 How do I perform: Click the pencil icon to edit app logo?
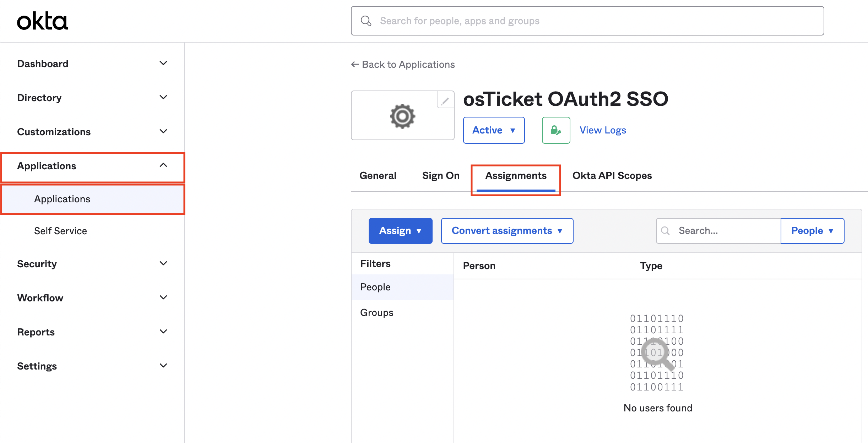point(445,102)
